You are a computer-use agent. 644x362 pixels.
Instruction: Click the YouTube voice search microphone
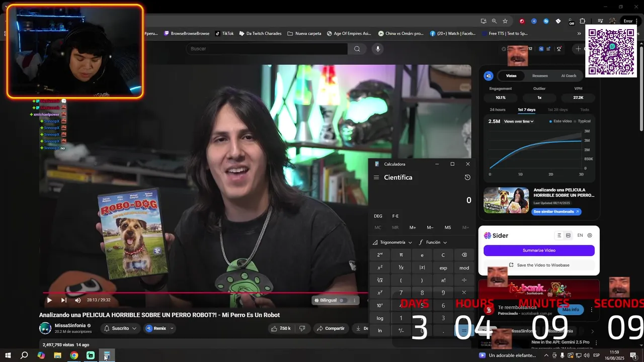[x=378, y=49]
